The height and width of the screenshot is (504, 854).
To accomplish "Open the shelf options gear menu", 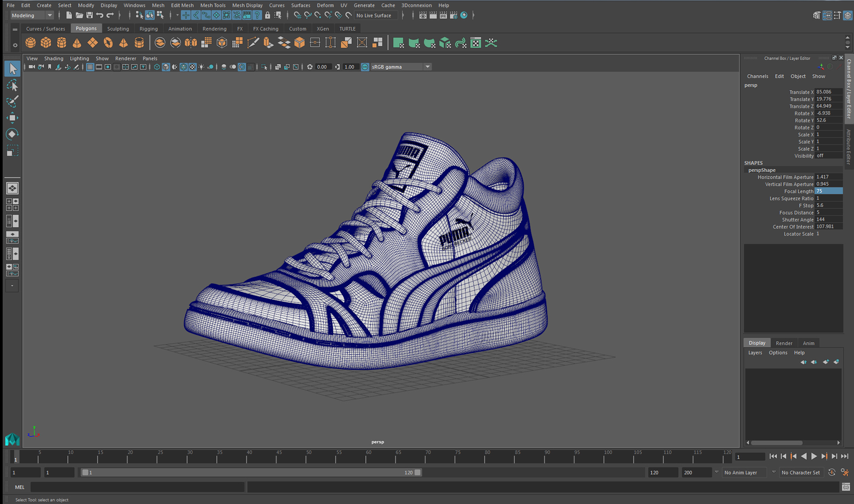I will 15,45.
